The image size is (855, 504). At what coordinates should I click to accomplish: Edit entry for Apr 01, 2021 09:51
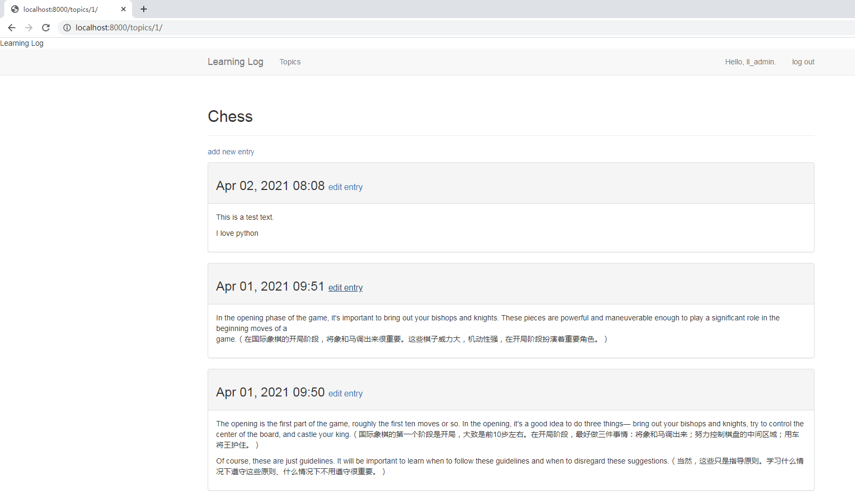tap(346, 287)
